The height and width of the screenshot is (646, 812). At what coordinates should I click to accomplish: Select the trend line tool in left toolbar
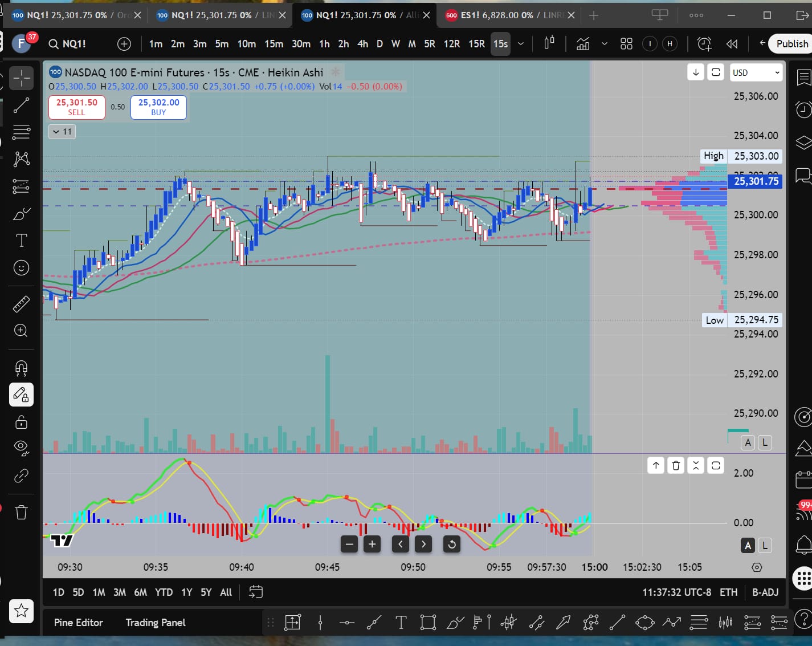[22, 105]
